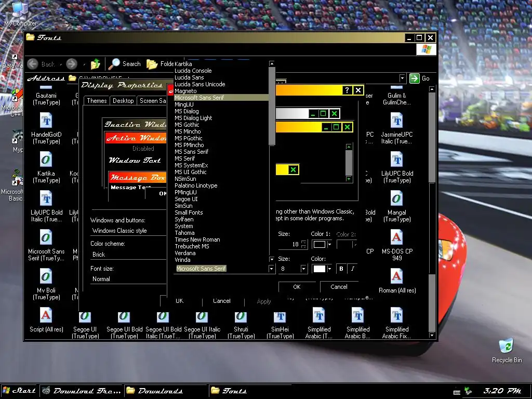Click the help question mark button
Image resolution: width=532 pixels, height=399 pixels.
point(347,90)
